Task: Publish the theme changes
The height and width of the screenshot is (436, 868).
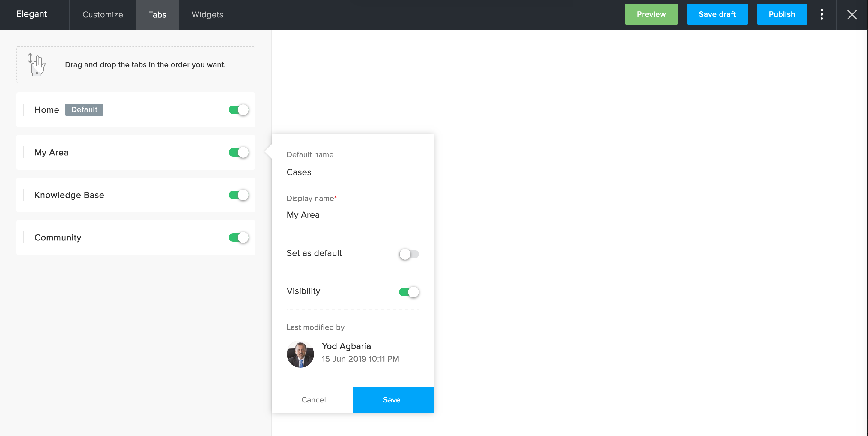Action: (781, 14)
